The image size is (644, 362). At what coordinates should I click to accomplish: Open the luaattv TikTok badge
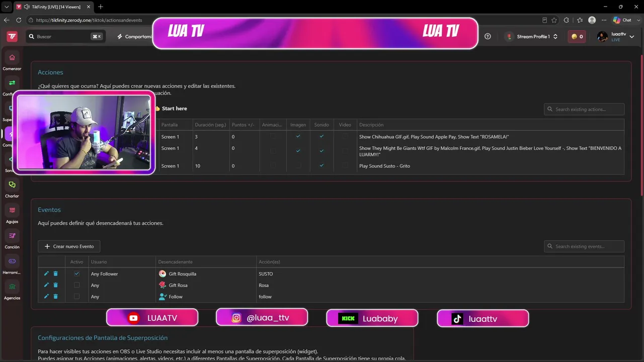pos(483,319)
